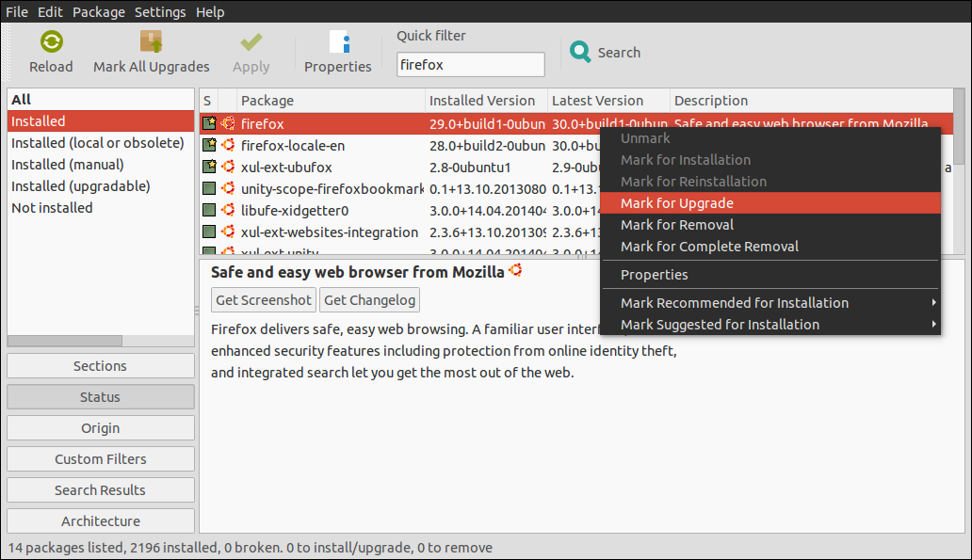Click Mark for Reinstallation in context menu
The height and width of the screenshot is (560, 972).
(770, 182)
